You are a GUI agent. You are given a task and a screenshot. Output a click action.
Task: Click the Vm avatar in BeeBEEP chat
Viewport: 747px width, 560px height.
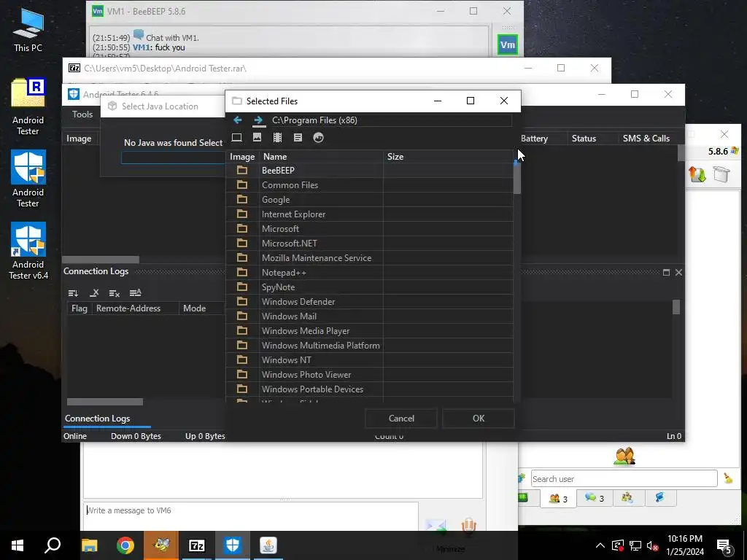pos(508,44)
